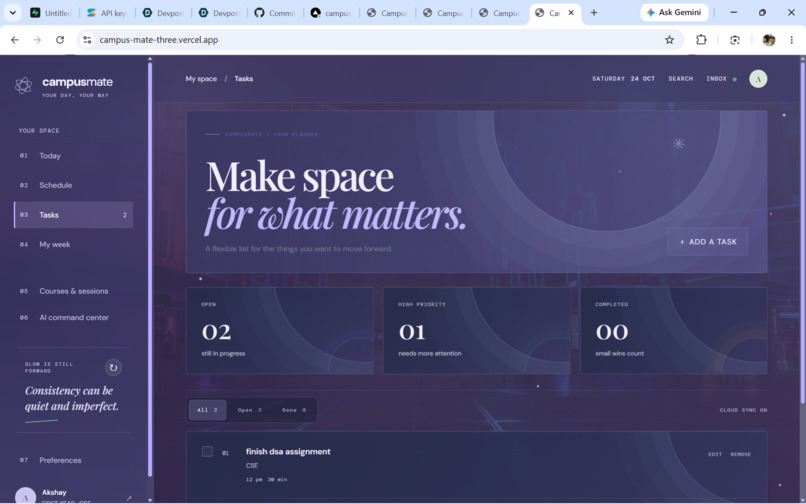806x504 pixels.
Task: View site information icon in address bar
Action: pyautogui.click(x=87, y=40)
